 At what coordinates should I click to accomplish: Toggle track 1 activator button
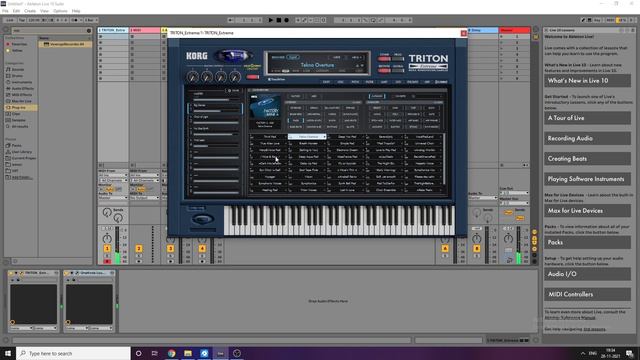[x=107, y=249]
